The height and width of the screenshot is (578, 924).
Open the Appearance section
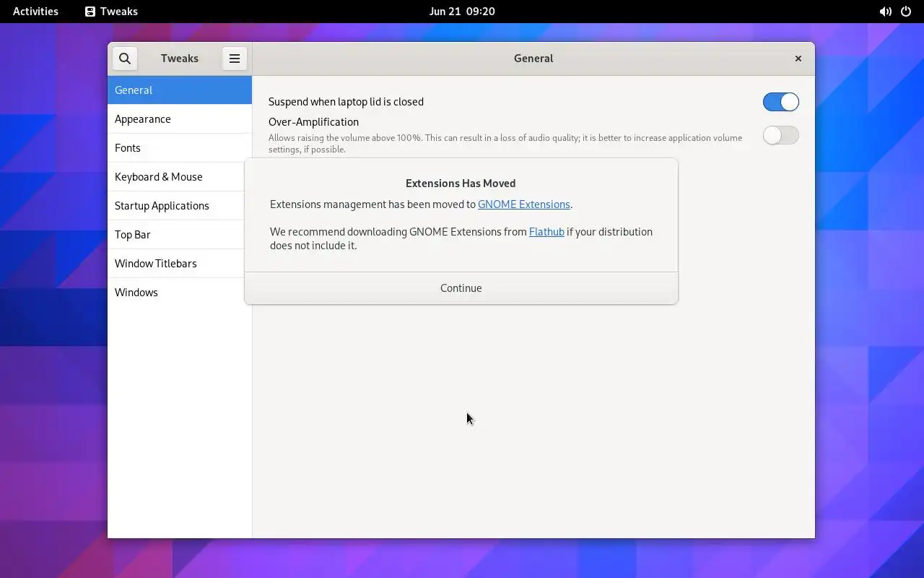click(x=180, y=119)
